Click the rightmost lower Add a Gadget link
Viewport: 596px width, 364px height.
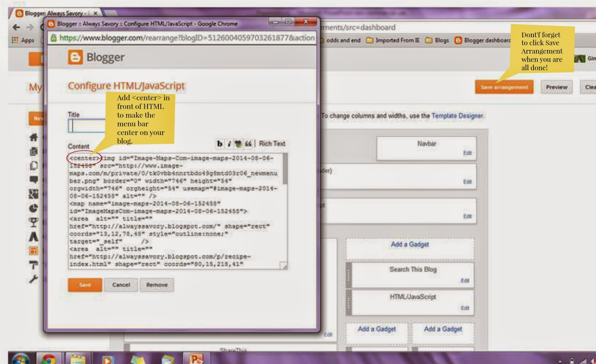(x=443, y=329)
